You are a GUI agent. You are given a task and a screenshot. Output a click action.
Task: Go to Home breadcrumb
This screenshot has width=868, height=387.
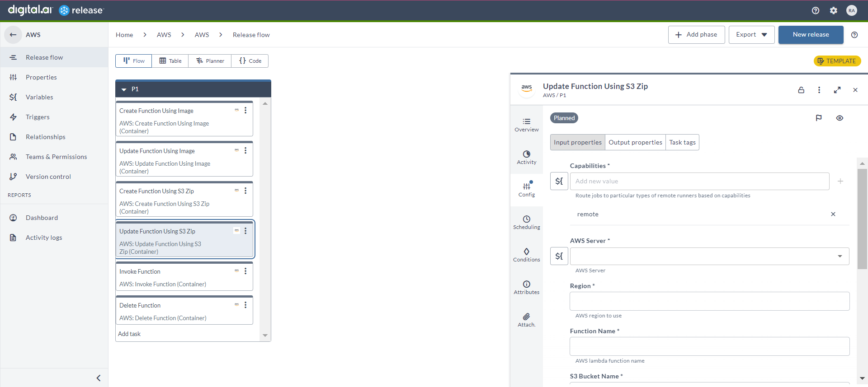click(x=124, y=35)
